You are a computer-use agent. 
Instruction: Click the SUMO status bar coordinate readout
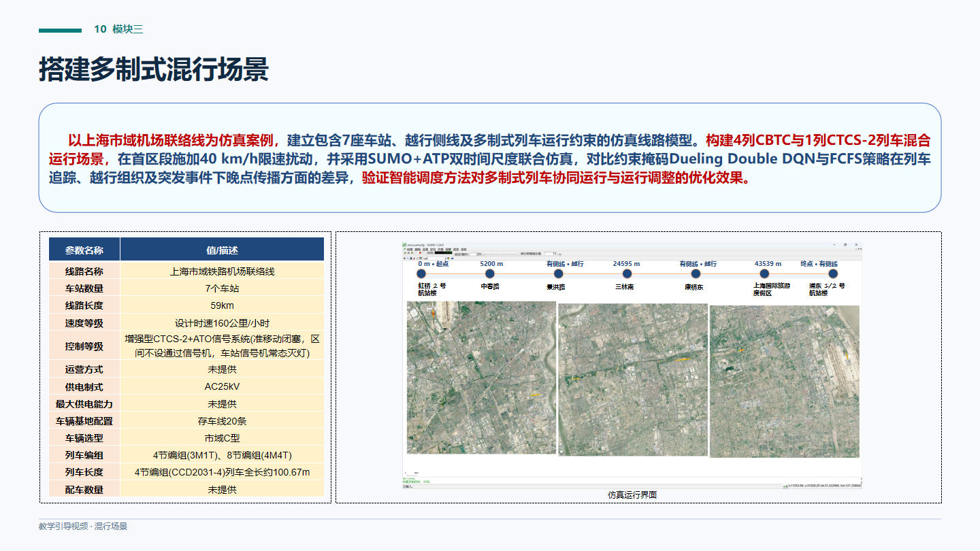point(826,486)
